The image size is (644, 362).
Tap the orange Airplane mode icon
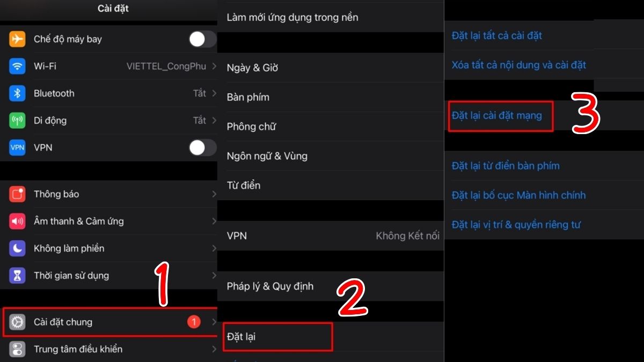tap(18, 39)
